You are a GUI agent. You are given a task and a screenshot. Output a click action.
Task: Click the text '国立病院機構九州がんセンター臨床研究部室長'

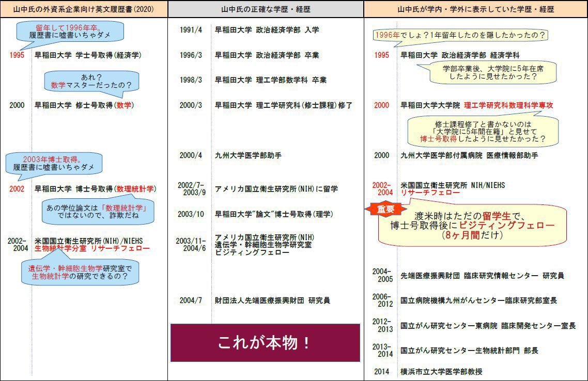click(479, 300)
